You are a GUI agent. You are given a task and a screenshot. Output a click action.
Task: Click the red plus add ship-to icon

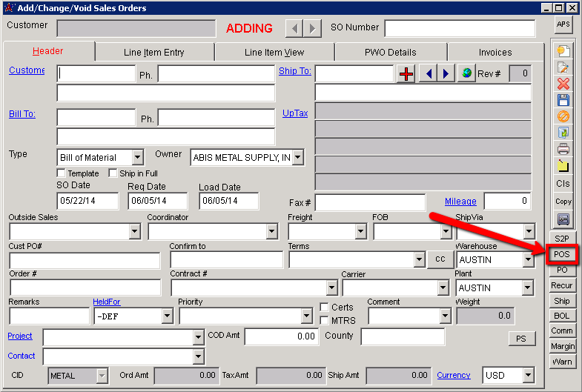406,73
